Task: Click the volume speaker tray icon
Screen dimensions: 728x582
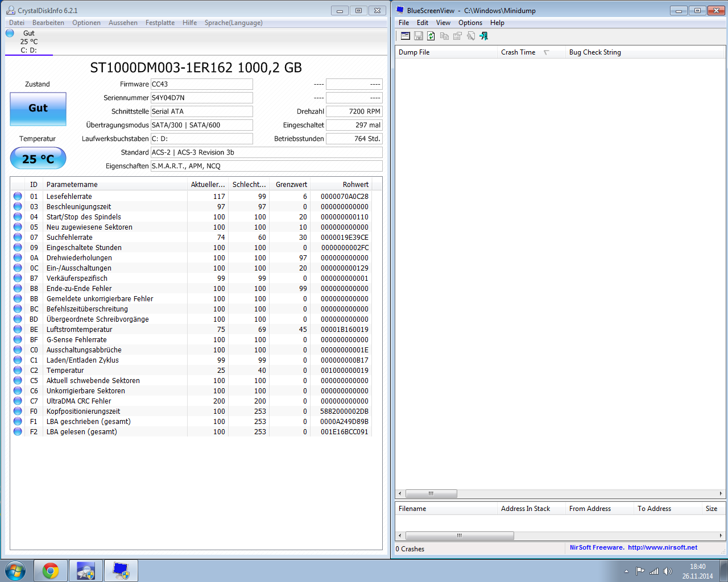Action: [x=668, y=571]
